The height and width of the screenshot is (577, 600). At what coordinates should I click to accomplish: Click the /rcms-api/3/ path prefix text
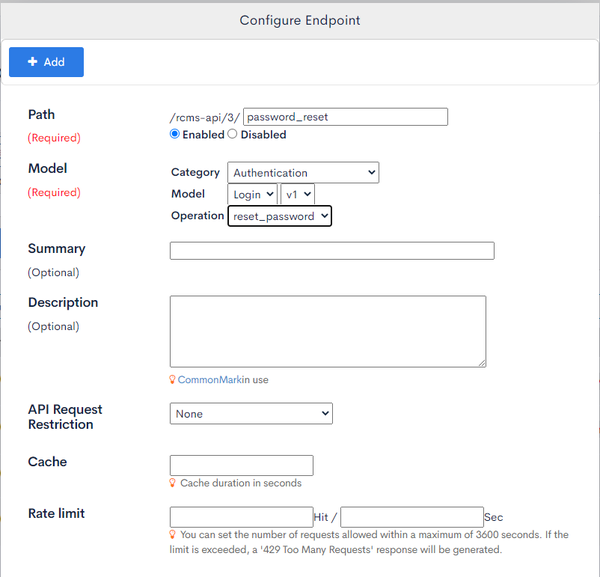[x=205, y=117]
